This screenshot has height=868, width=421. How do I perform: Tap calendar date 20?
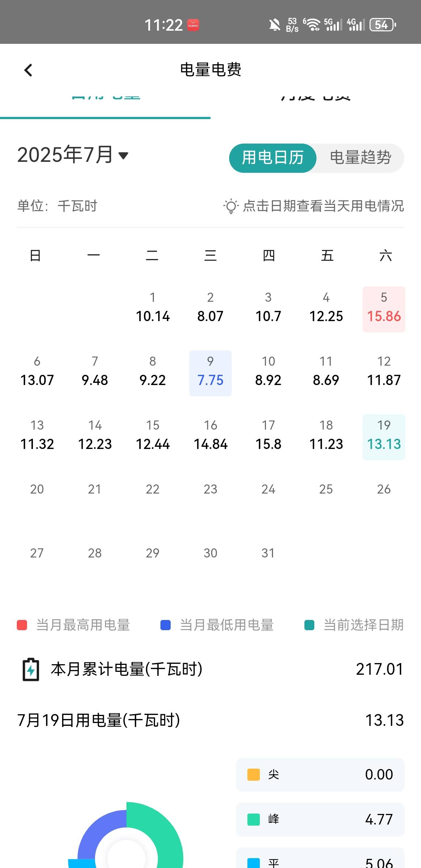pyautogui.click(x=37, y=489)
